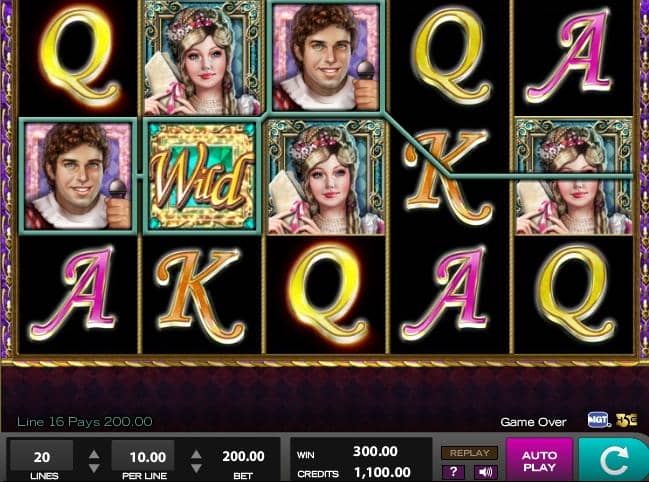
Task: Click the orange K on reel four
Action: point(449,176)
